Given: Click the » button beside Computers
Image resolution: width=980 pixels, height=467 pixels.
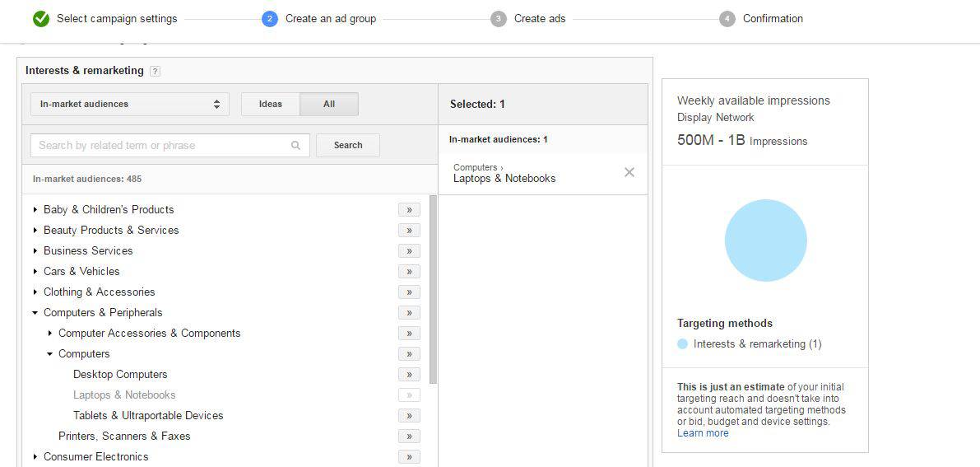Looking at the screenshot, I should coord(409,354).
